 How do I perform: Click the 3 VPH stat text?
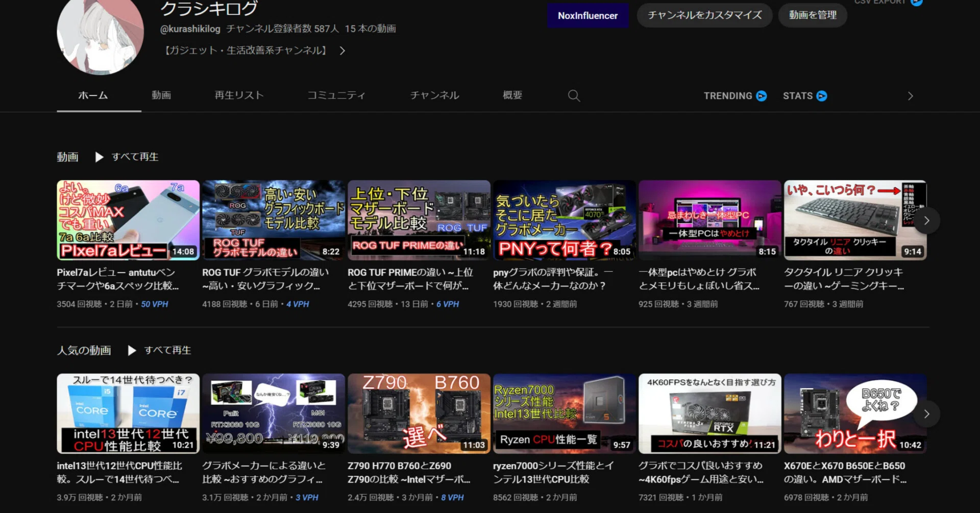tap(307, 498)
